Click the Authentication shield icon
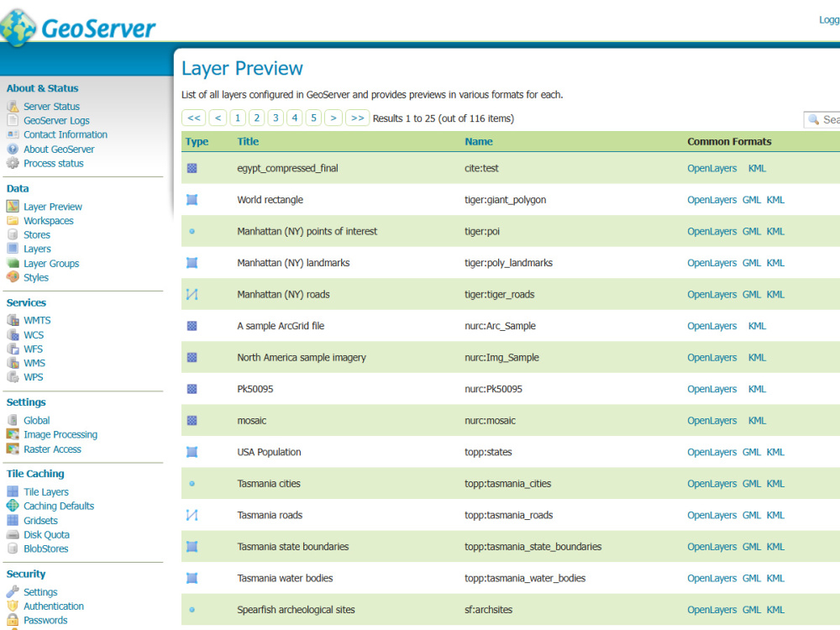The image size is (840, 630). 13,606
